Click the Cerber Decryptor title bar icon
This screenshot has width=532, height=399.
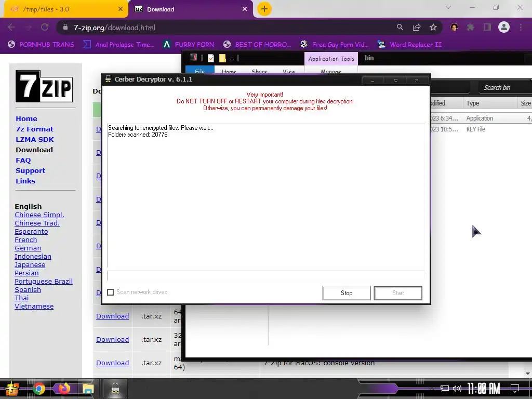tap(108, 79)
